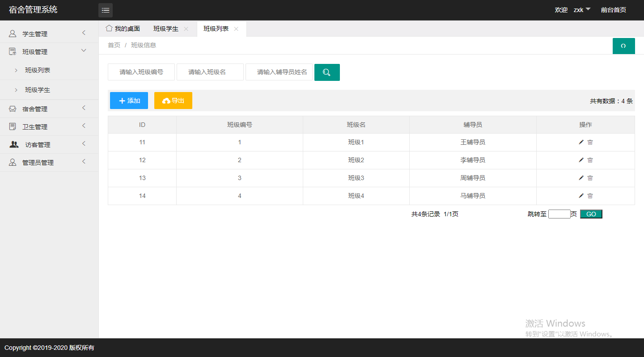
Task: Close the 班级学生 tab
Action: (x=186, y=29)
